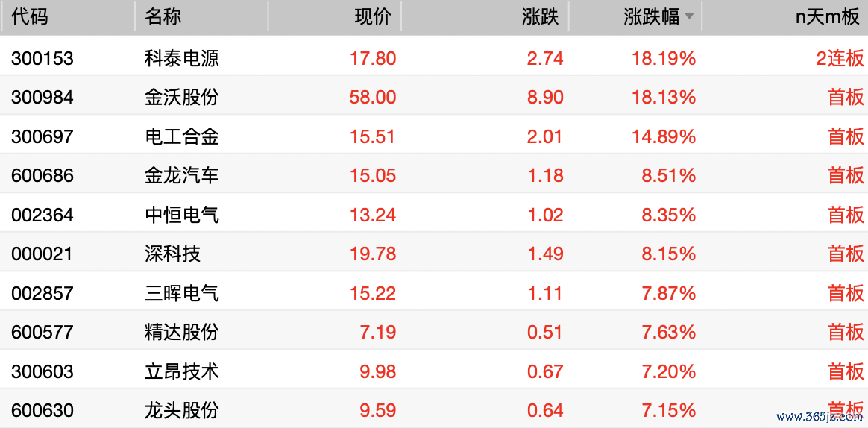This screenshot has width=868, height=428.
Task: Click the 代码 column header
Action: tap(30, 17)
